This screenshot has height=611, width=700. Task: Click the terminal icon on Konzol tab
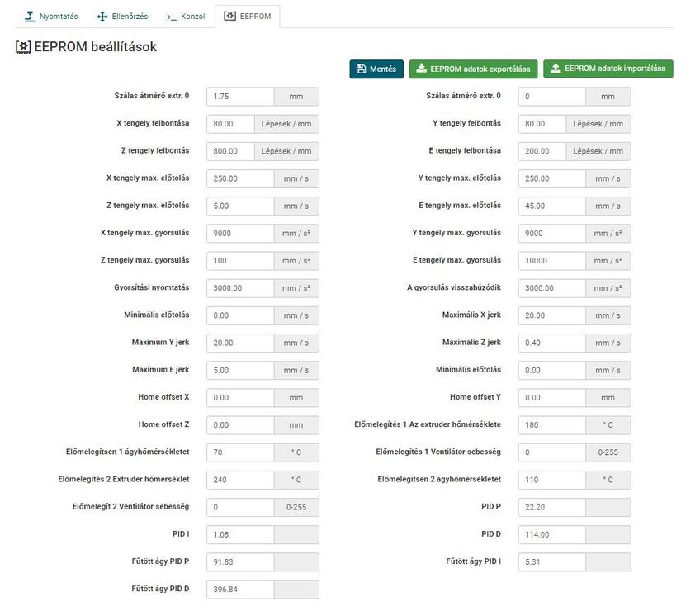(171, 17)
